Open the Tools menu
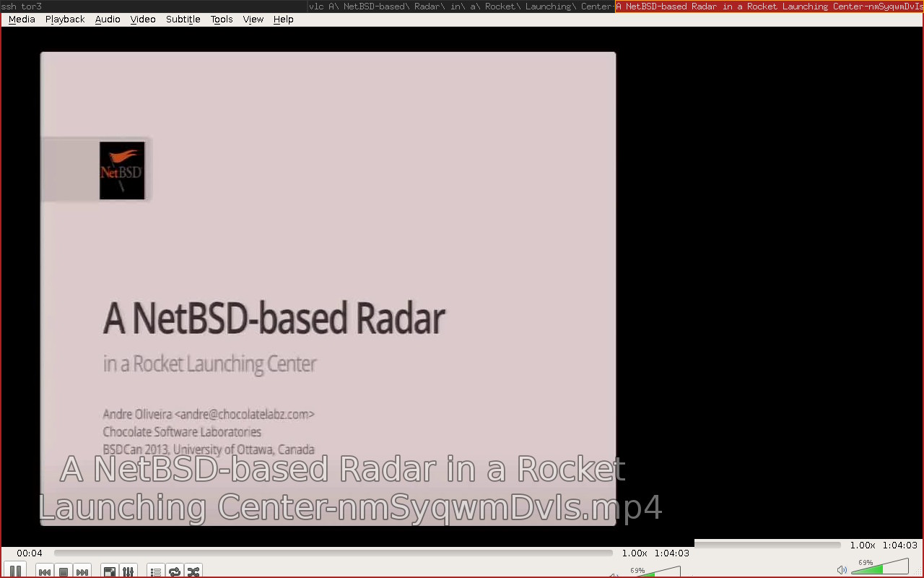The height and width of the screenshot is (578, 924). [222, 20]
